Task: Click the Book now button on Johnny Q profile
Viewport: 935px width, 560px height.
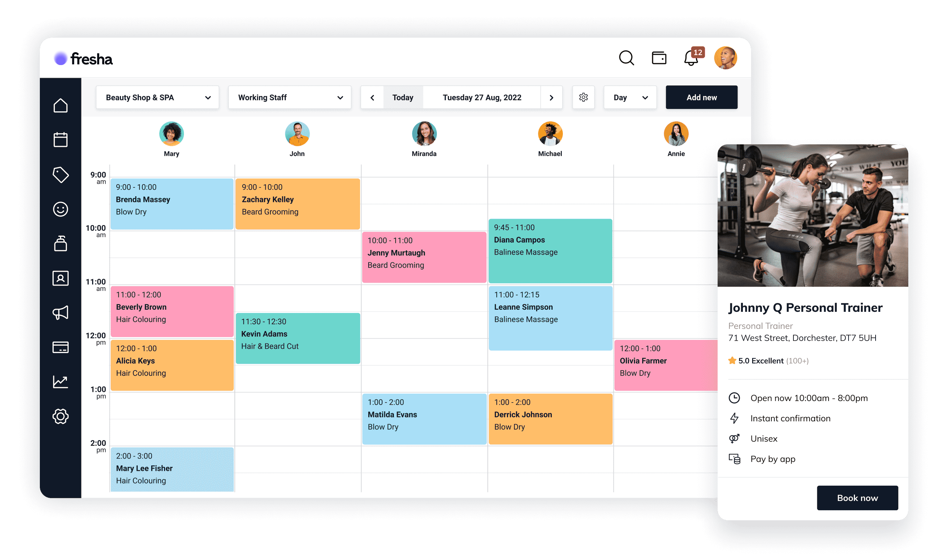Action: [x=857, y=497]
